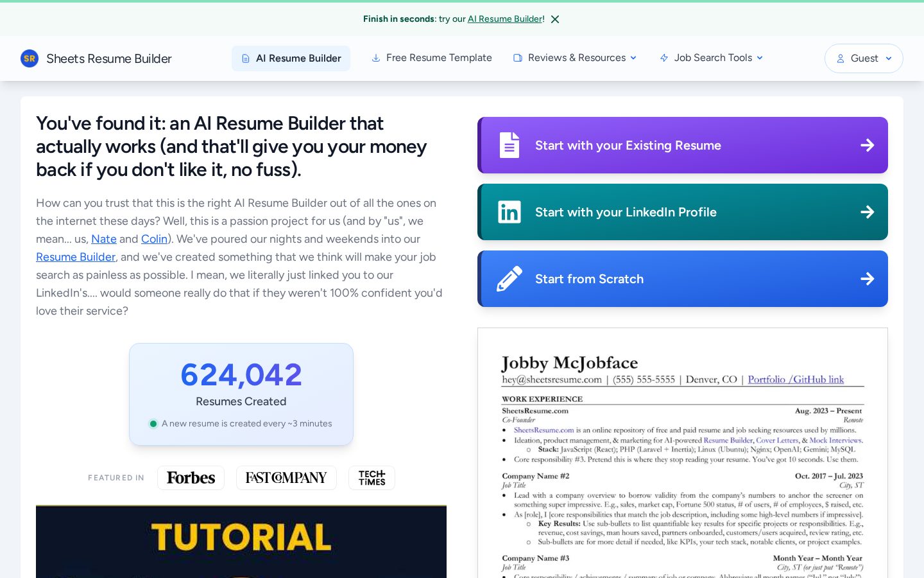Click the document icon in AI Resume Builder tab
924x578 pixels.
point(246,58)
